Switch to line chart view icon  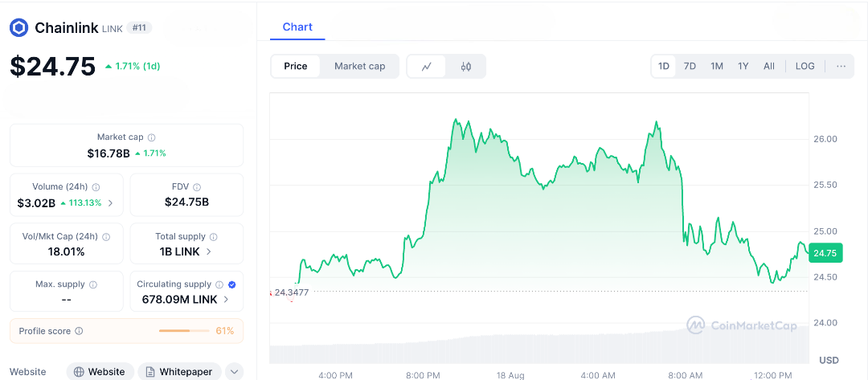426,67
